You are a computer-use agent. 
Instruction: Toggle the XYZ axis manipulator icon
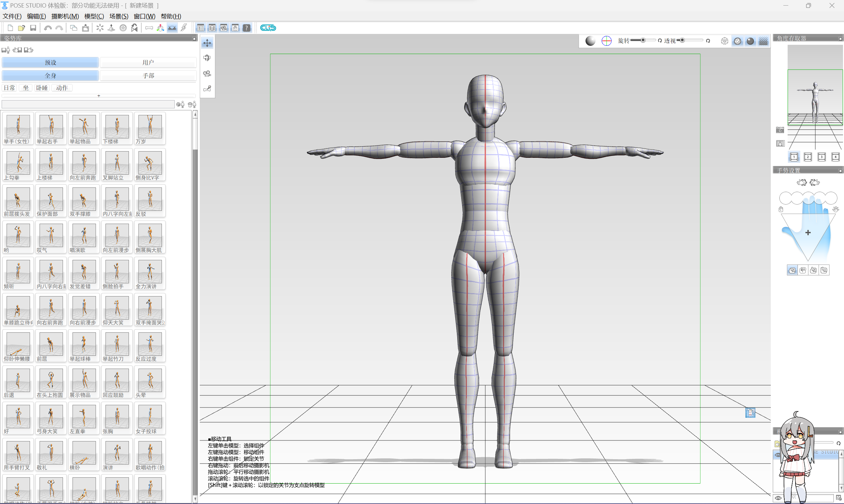[161, 28]
